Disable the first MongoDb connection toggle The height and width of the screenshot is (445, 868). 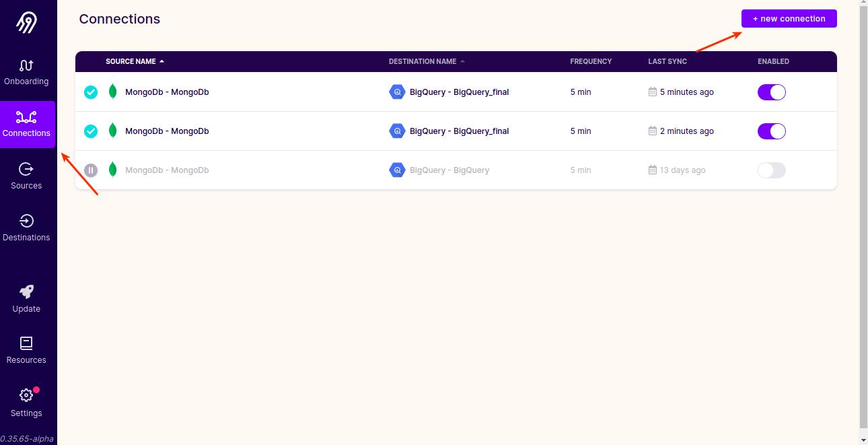click(771, 92)
